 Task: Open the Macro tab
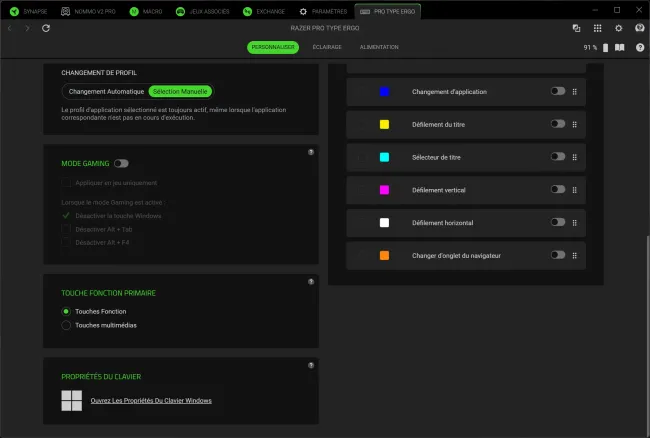point(146,12)
